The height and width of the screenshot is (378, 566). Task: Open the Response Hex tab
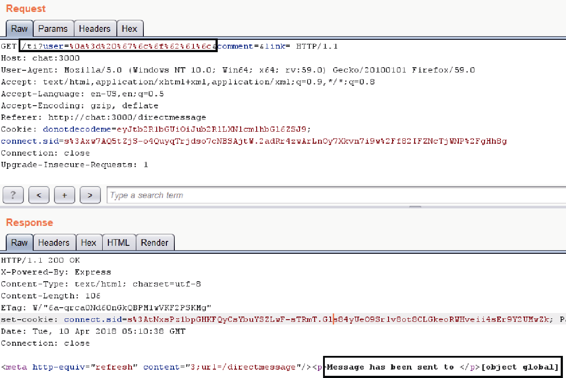pyautogui.click(x=88, y=243)
